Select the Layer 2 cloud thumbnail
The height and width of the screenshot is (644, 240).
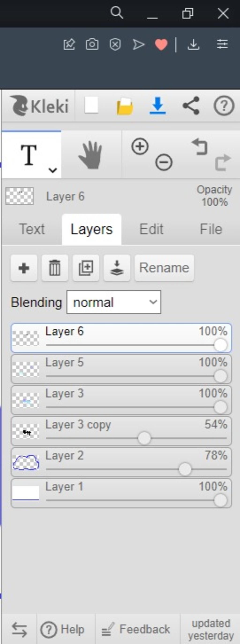[x=26, y=462]
